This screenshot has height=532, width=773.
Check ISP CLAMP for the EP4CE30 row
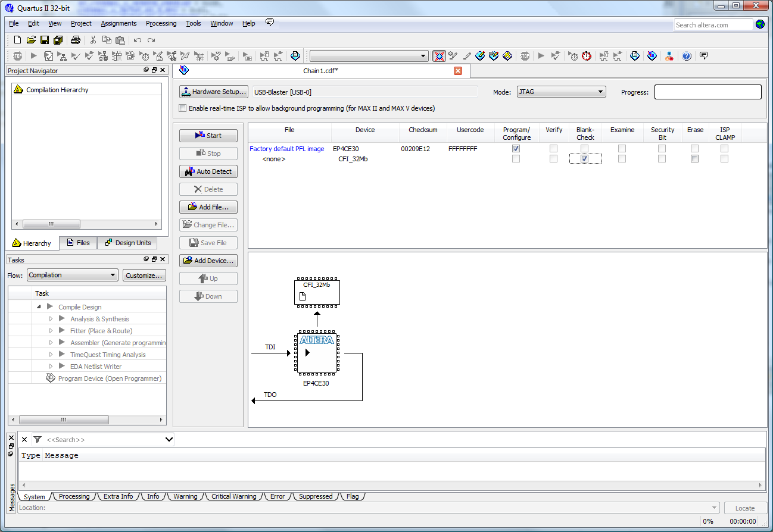(724, 149)
